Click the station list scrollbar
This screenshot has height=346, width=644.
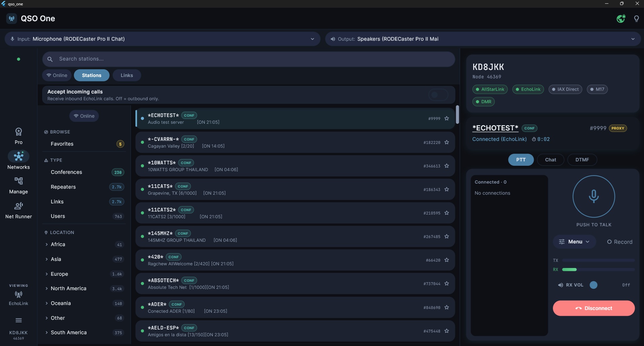coord(457,115)
